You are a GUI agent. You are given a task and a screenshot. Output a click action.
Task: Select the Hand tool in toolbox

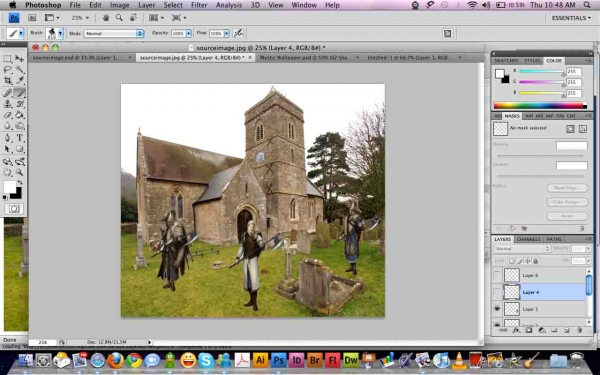pyautogui.click(x=7, y=173)
